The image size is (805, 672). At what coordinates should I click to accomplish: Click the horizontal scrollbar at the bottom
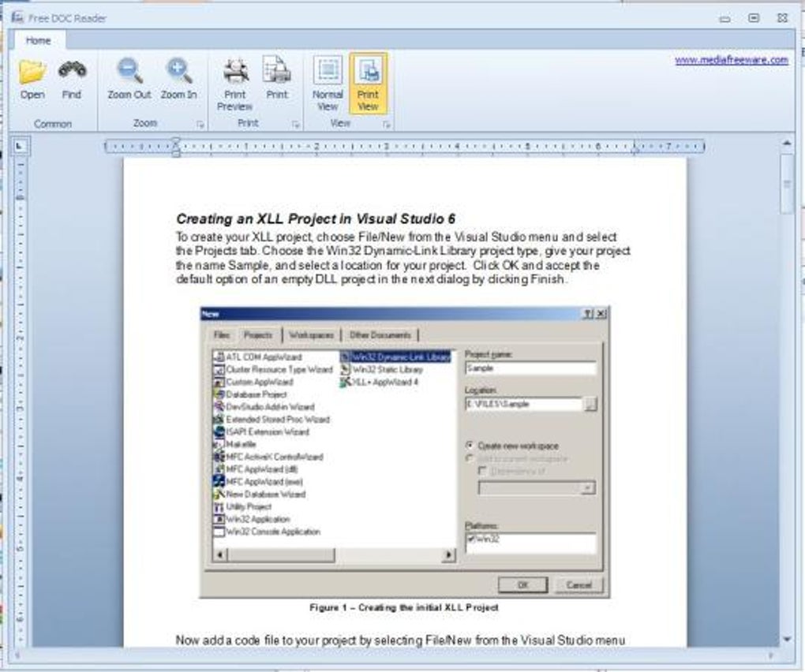(393, 655)
